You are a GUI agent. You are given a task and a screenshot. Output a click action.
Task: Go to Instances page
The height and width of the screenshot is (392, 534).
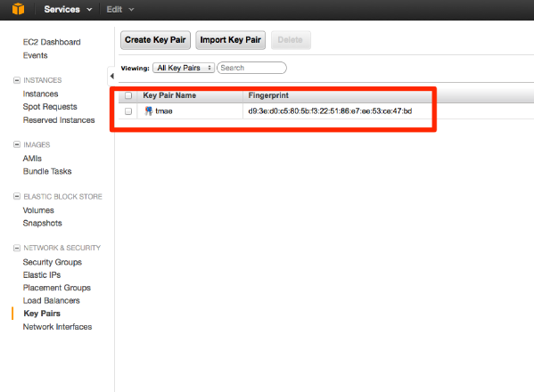[40, 94]
